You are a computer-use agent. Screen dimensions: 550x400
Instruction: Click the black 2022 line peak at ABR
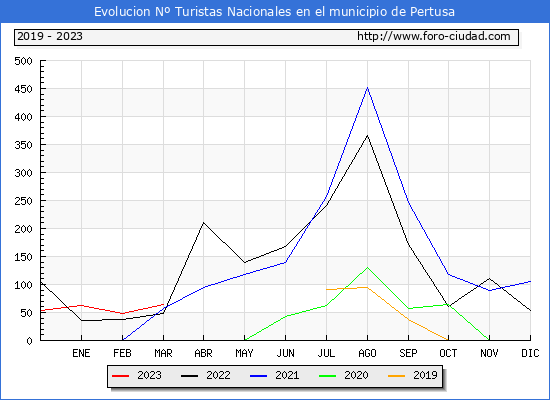pos(203,222)
